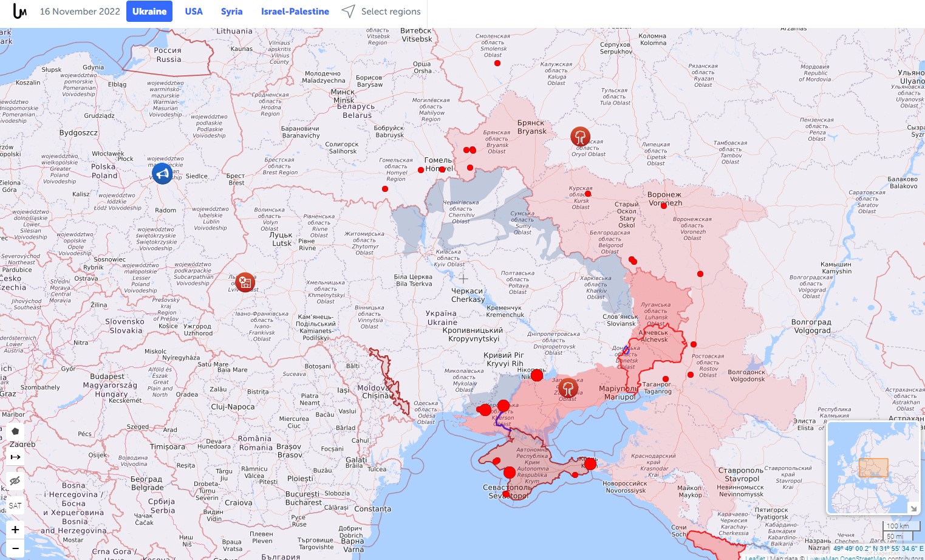Viewport: 925px width, 560px height.
Task: Click the red dot on Homel city
Action: (x=442, y=169)
